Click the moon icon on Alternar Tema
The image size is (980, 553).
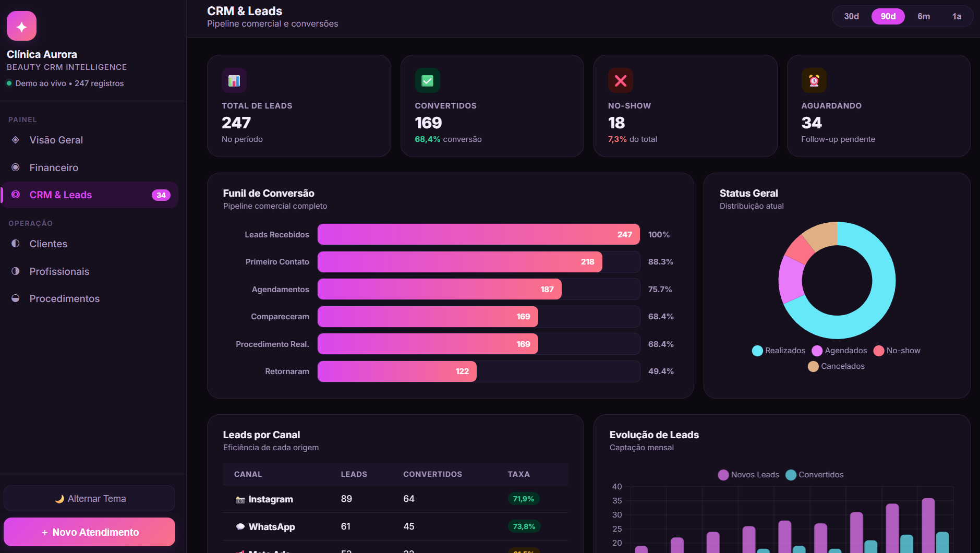point(59,499)
